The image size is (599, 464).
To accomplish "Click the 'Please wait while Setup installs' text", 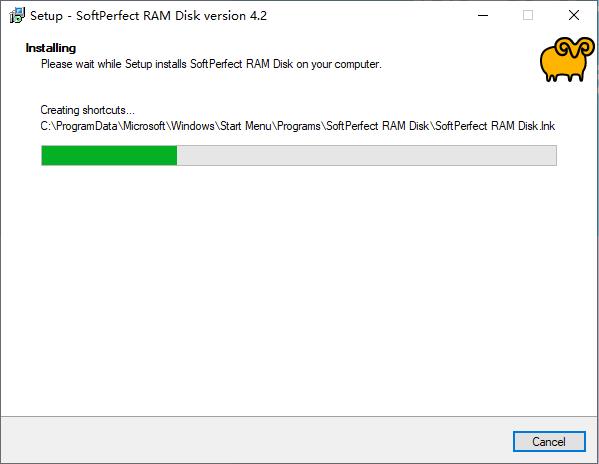I will tap(113, 64).
